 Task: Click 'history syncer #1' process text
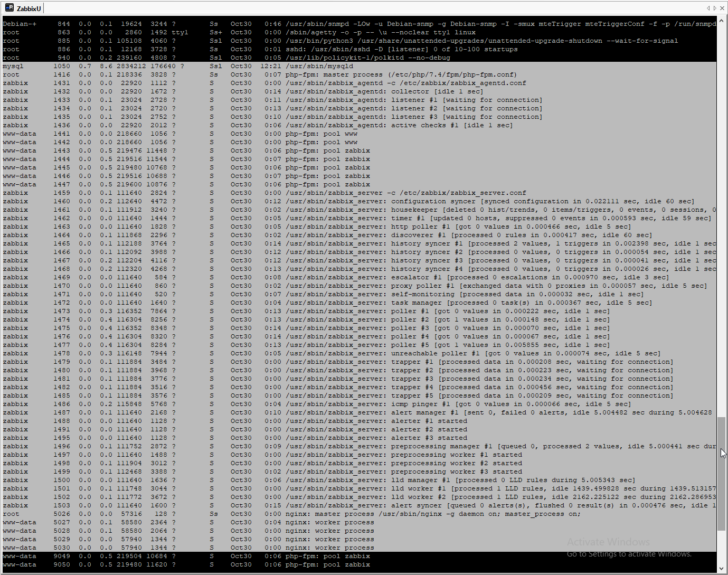point(427,243)
